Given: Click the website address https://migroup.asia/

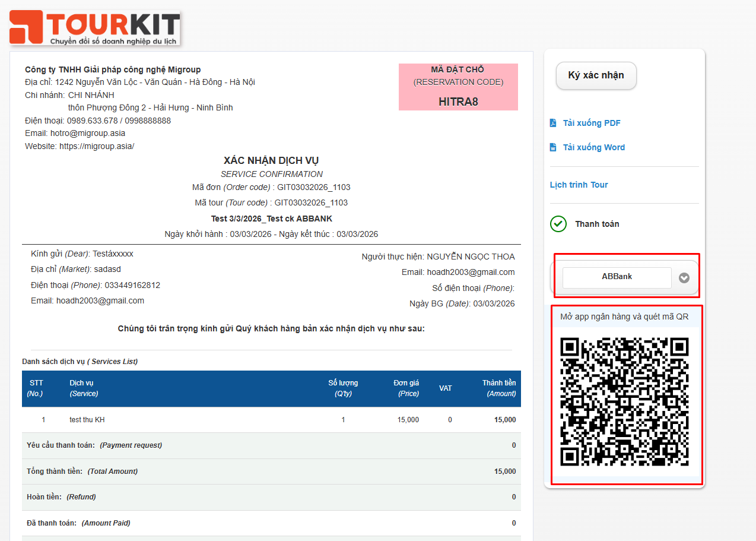Looking at the screenshot, I should tap(96, 146).
